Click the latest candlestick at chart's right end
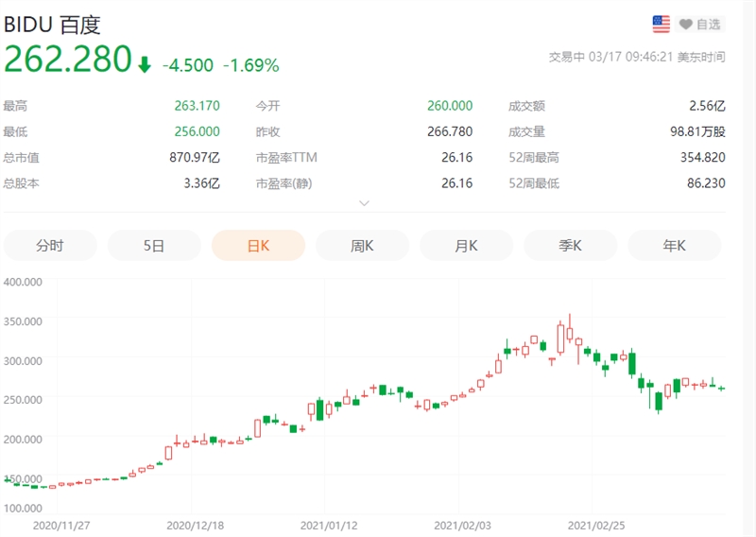The image size is (756, 537). 722,388
